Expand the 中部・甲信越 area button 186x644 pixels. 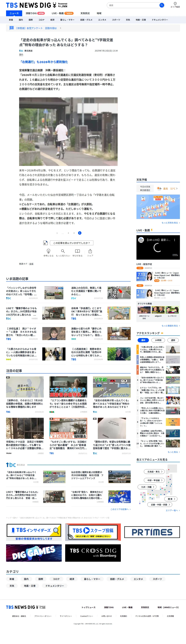point(154,480)
